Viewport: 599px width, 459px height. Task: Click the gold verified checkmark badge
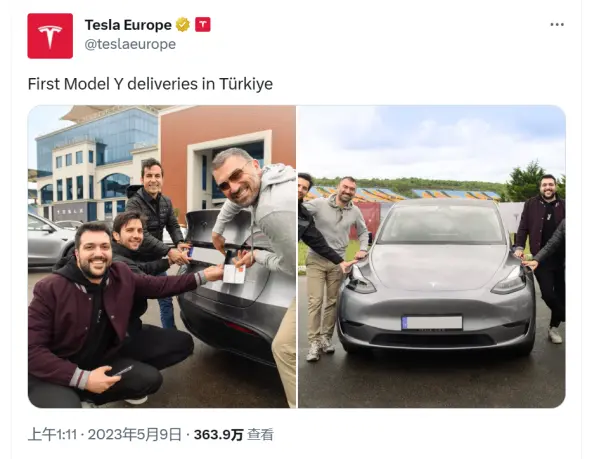click(183, 25)
